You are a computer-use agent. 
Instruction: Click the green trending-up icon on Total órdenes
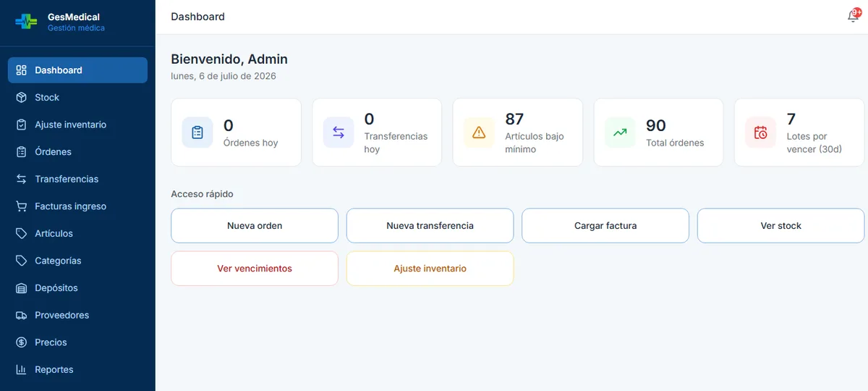(x=620, y=133)
